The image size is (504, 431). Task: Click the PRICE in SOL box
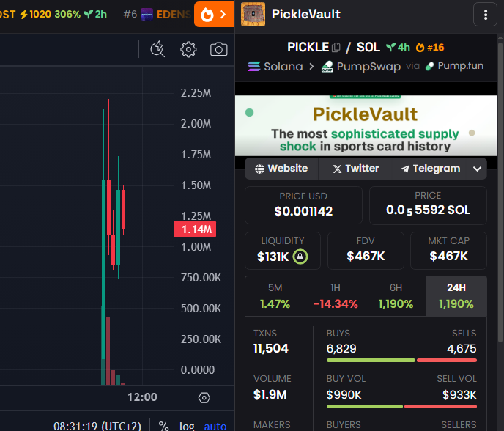pos(428,205)
